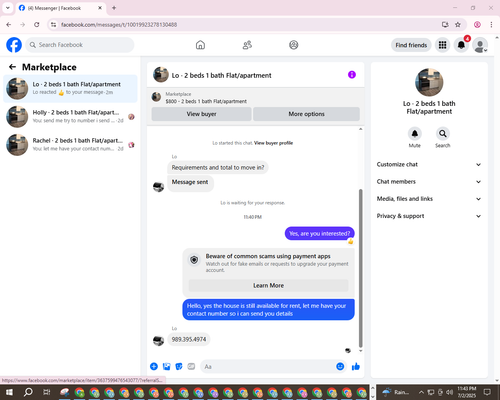The width and height of the screenshot is (500, 400).
Task: Click the browser address bar URL
Action: (x=119, y=25)
